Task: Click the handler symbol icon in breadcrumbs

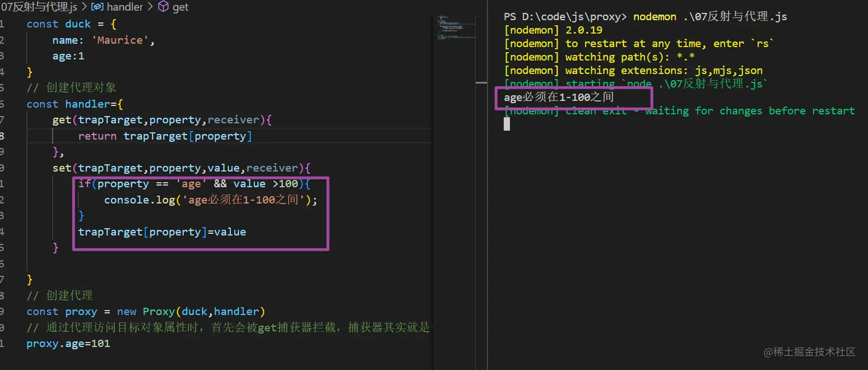Action: pos(98,7)
